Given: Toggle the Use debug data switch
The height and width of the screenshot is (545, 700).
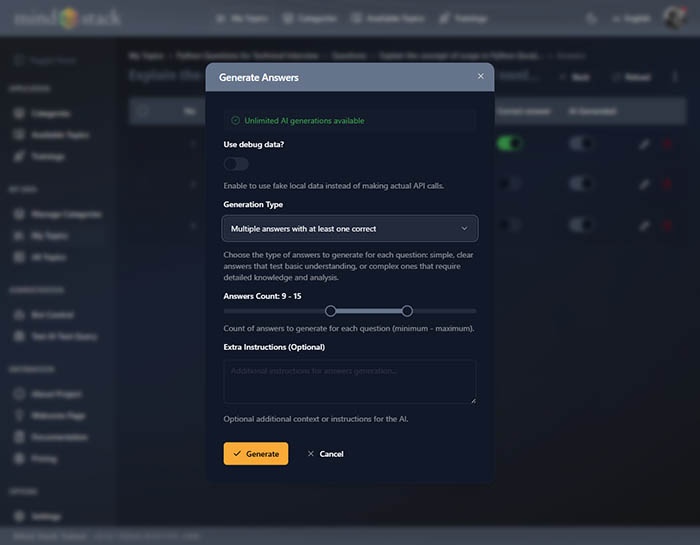Looking at the screenshot, I should click(236, 164).
